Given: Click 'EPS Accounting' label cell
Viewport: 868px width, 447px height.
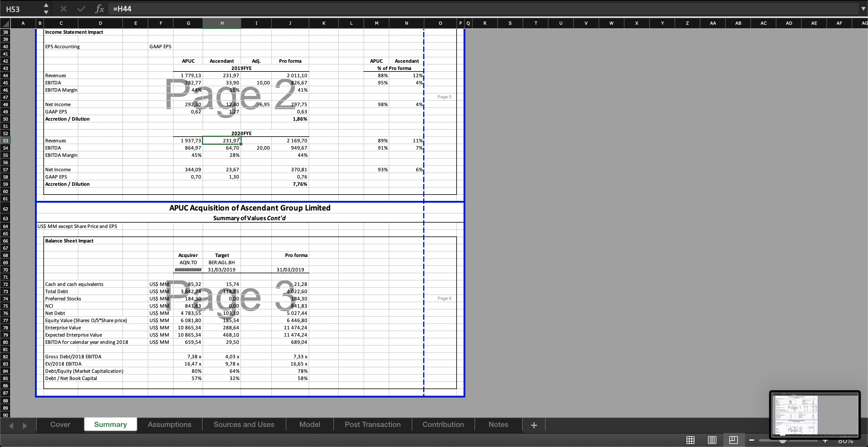Looking at the screenshot, I should (x=62, y=46).
